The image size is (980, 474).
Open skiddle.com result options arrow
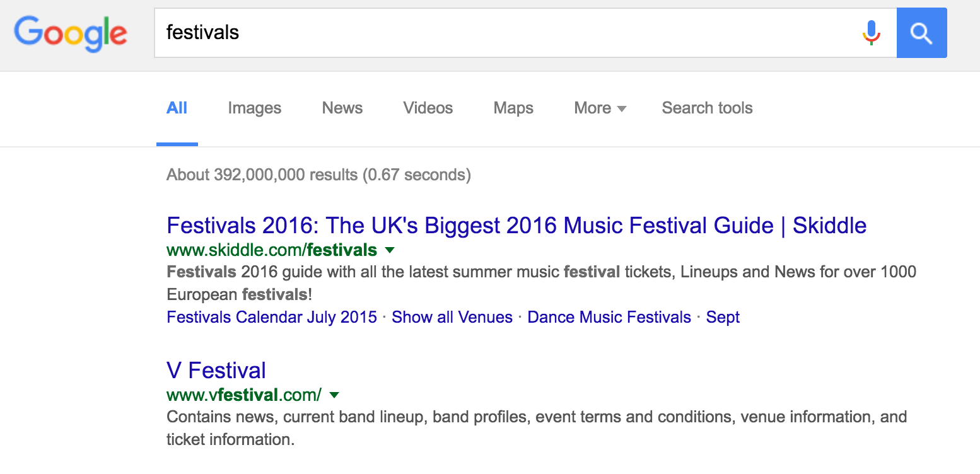[x=390, y=250]
